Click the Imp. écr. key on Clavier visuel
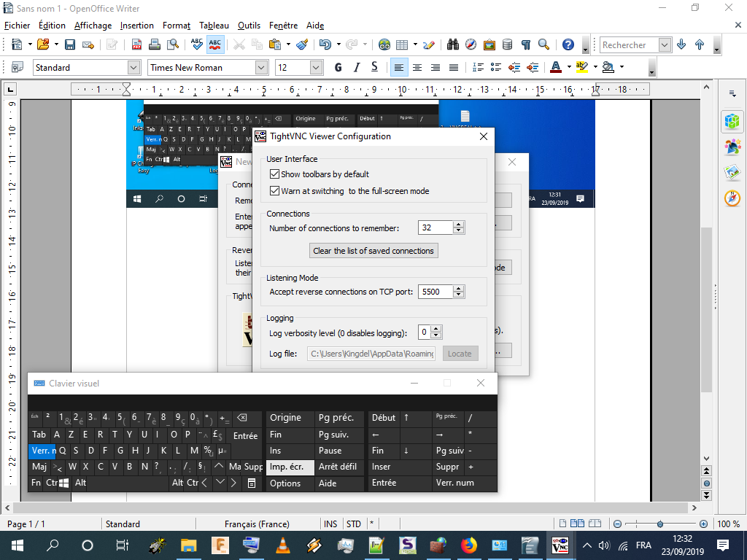The width and height of the screenshot is (747, 560). click(290, 467)
